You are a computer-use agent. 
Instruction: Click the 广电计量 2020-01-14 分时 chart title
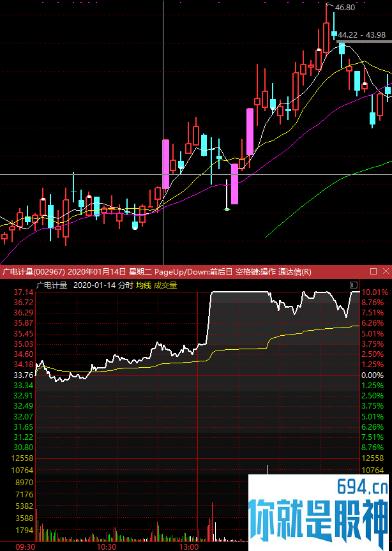click(x=85, y=285)
